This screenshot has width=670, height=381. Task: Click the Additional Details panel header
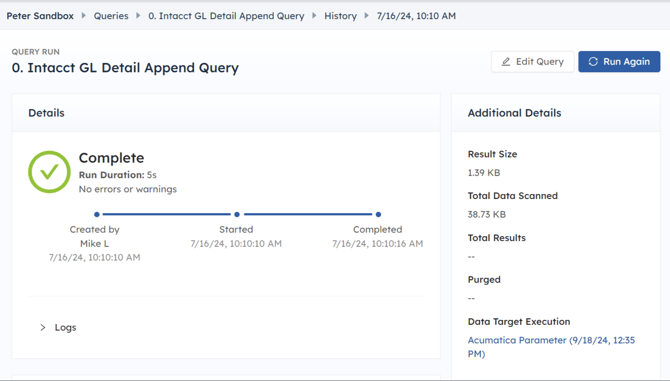click(556, 113)
